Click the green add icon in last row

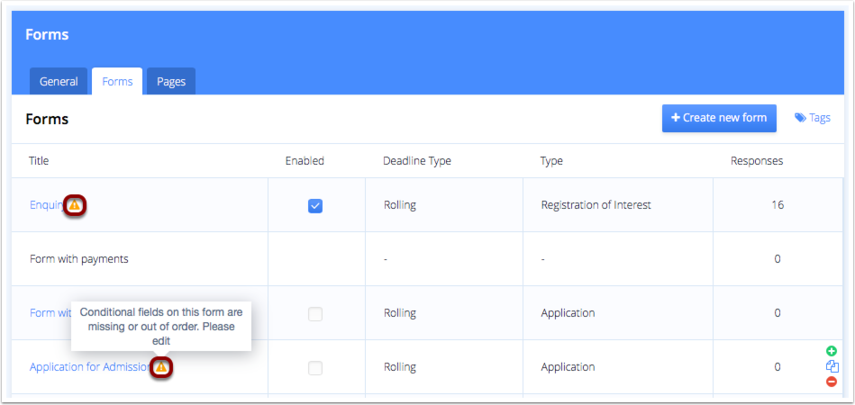pos(832,352)
